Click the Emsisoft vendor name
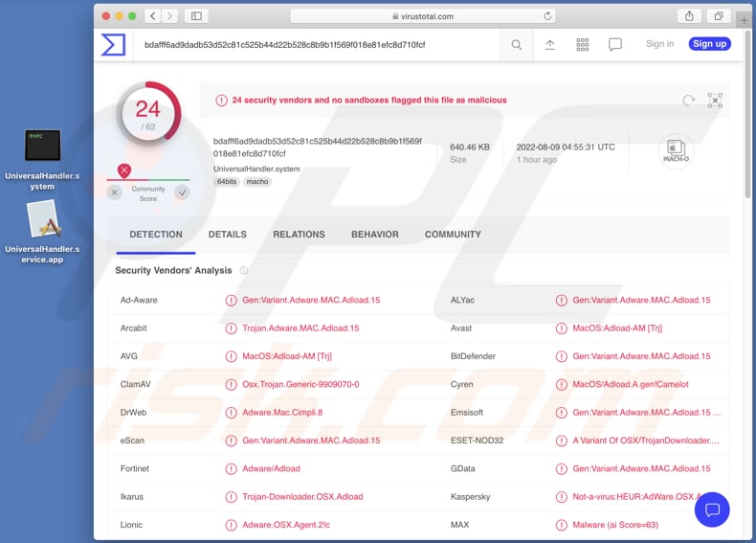 point(467,413)
